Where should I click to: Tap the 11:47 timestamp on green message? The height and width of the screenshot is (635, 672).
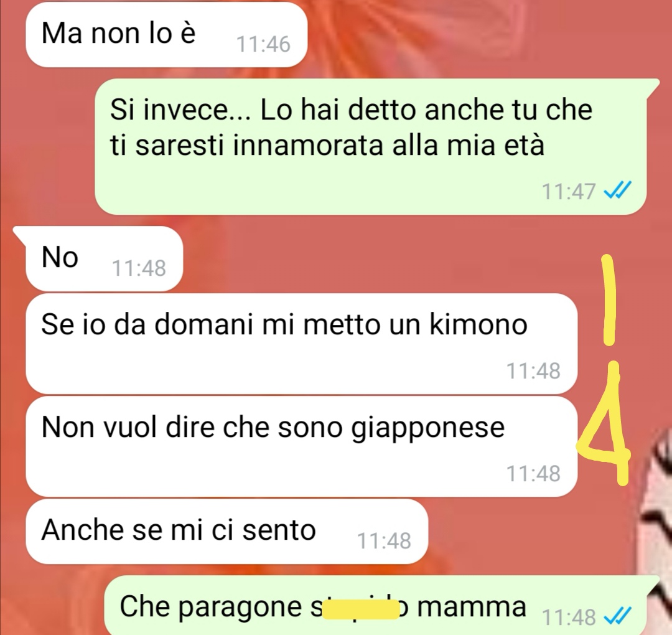[x=569, y=191]
